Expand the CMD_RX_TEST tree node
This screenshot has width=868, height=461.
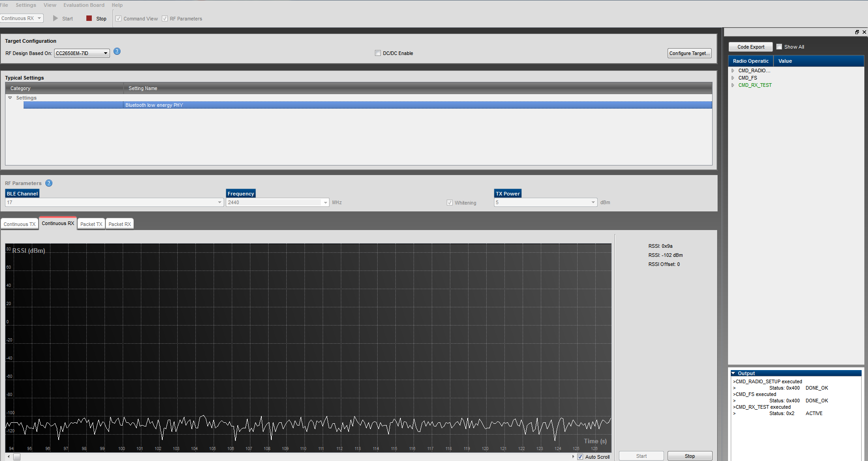[733, 85]
